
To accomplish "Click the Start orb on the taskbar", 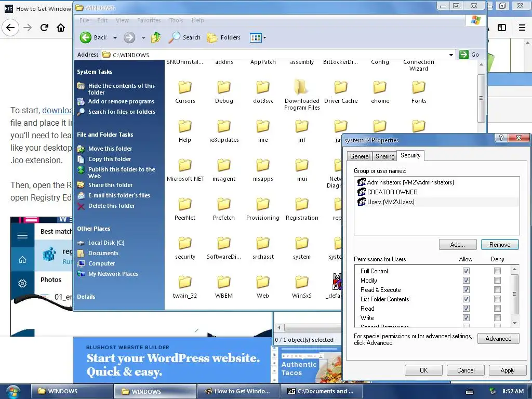I will coord(13,392).
